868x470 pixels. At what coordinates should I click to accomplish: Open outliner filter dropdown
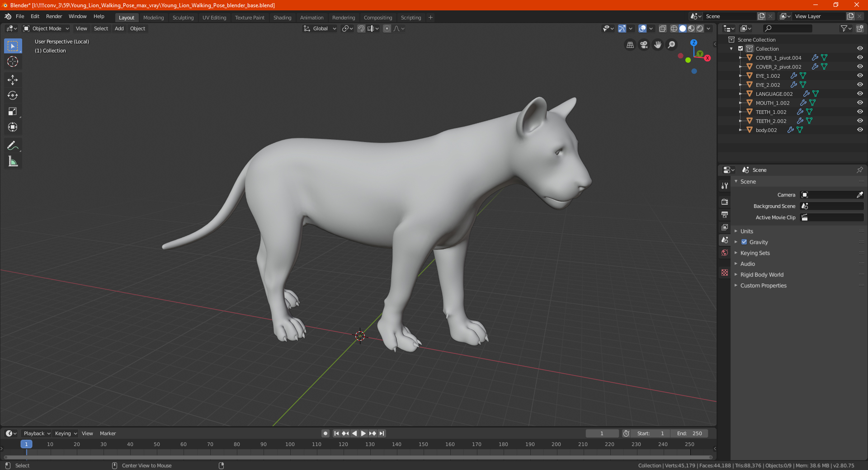[x=846, y=28]
